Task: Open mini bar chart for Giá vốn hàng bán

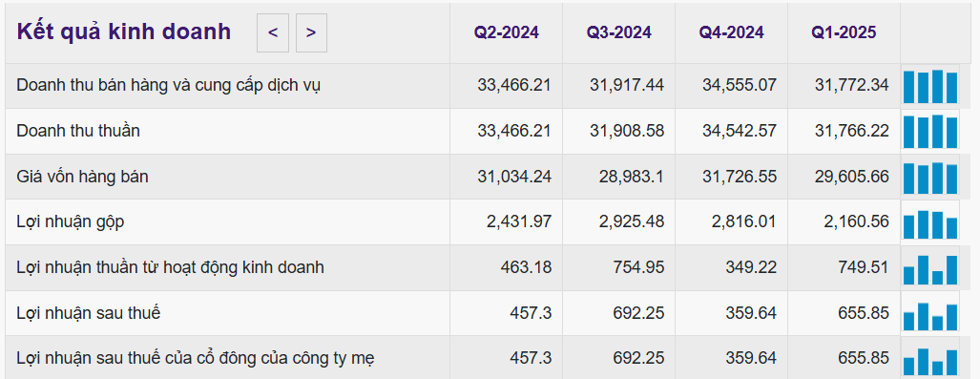Action: point(930,177)
